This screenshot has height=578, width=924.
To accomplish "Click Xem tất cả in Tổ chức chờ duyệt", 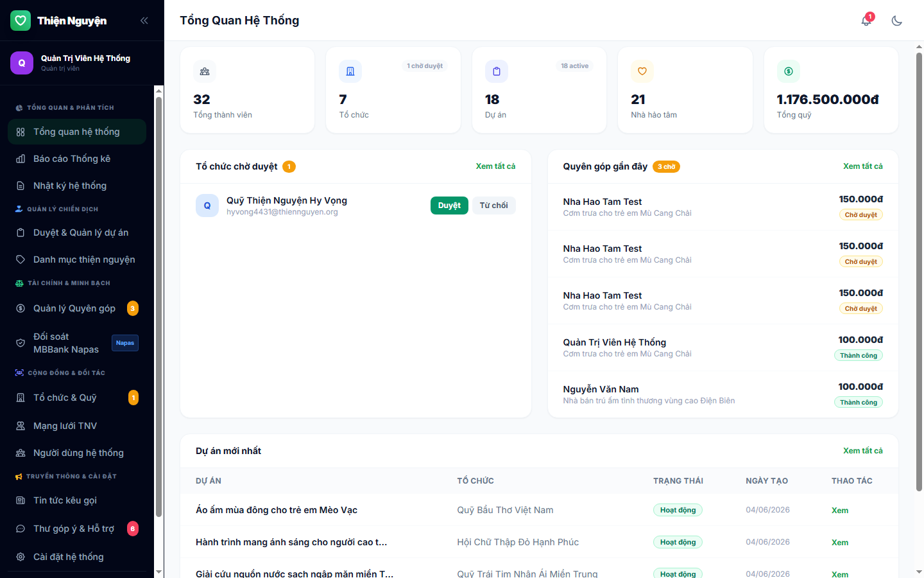I will point(495,166).
